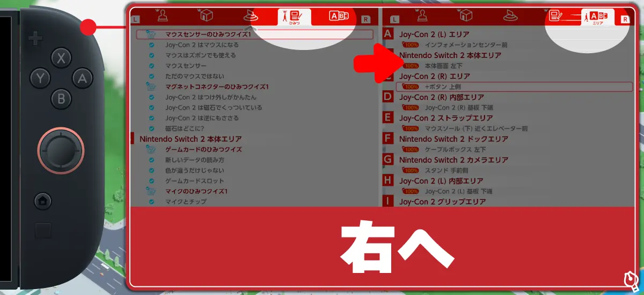
Task: Hit the Y button on the Joy-Con
Action: click(40, 79)
